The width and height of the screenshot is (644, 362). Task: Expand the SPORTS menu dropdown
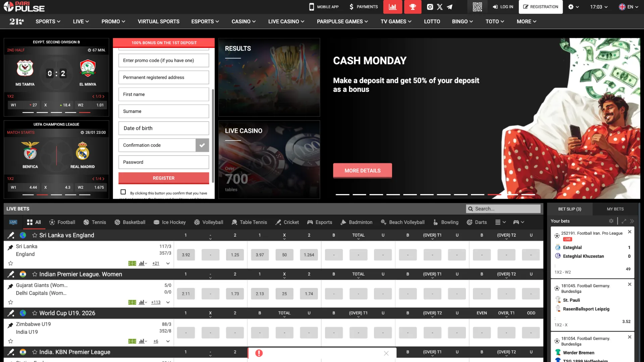coord(48,21)
